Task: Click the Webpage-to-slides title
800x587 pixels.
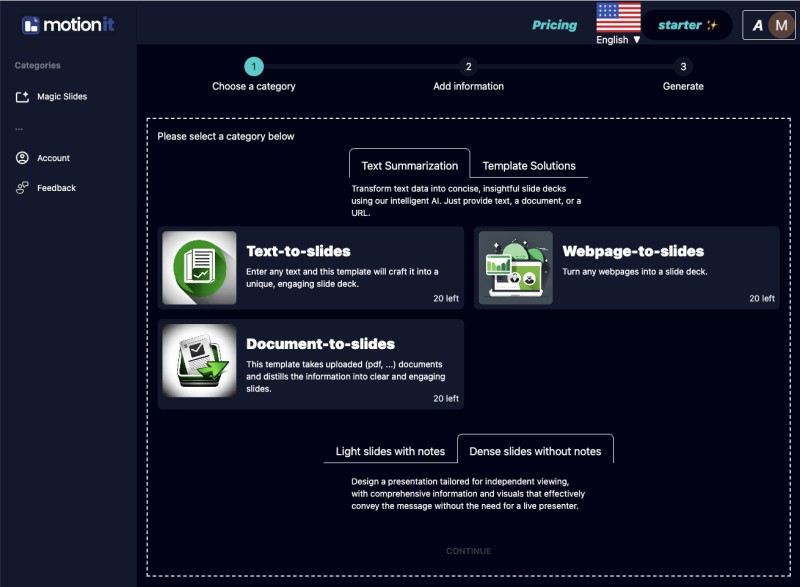Action: point(633,251)
